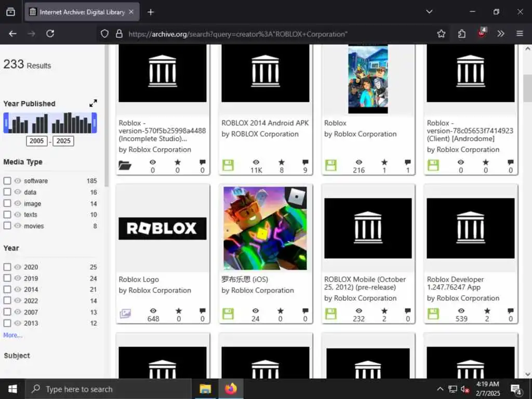Click the ROBLOX logo thumbnail
The height and width of the screenshot is (399, 532).
(163, 229)
